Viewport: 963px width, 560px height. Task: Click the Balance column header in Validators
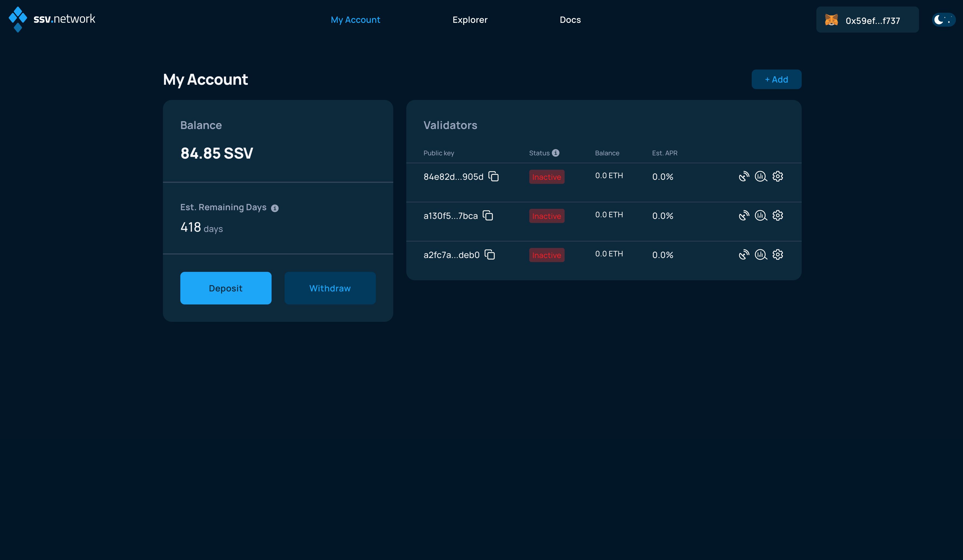tap(607, 153)
